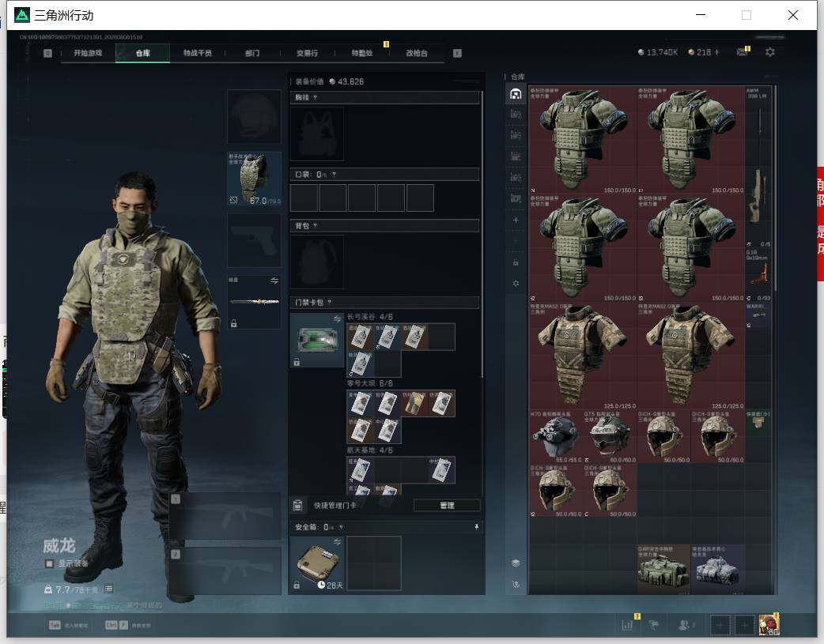Select the red pistol item in storage
The height and width of the screenshot is (644, 824).
coord(758,275)
